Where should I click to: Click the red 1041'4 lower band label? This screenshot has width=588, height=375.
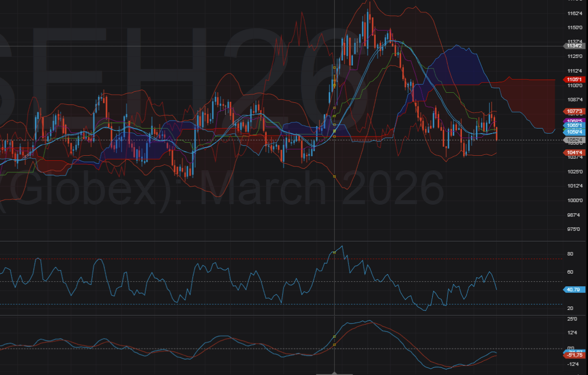pos(574,152)
